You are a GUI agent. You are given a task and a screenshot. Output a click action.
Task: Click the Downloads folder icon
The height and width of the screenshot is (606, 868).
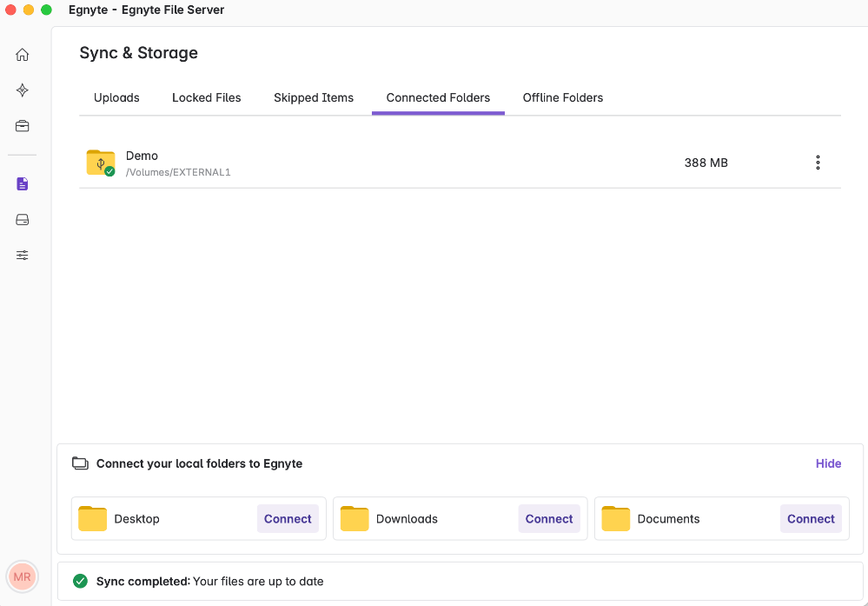pyautogui.click(x=354, y=518)
